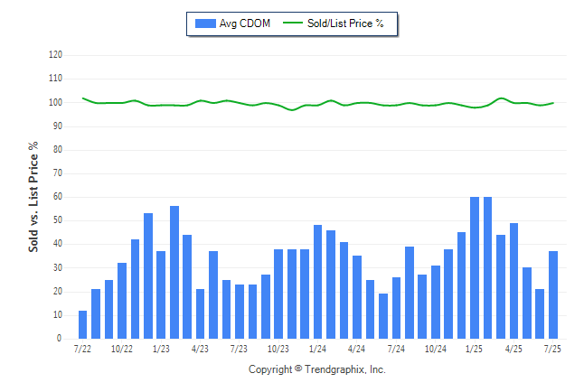Viewport: 584px width, 392px height.
Task: Click the '7/22' x-axis label
Action: (82, 350)
